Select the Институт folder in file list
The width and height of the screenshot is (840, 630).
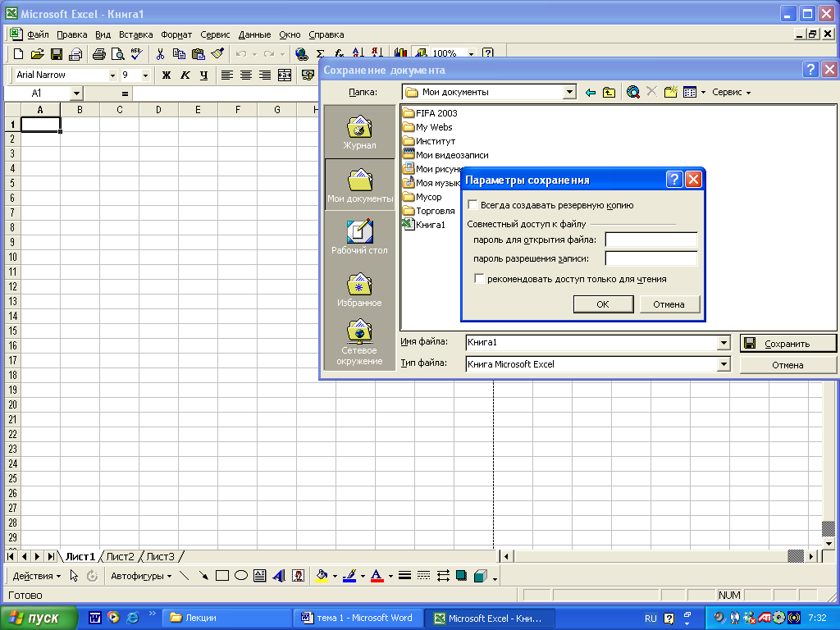click(x=429, y=141)
